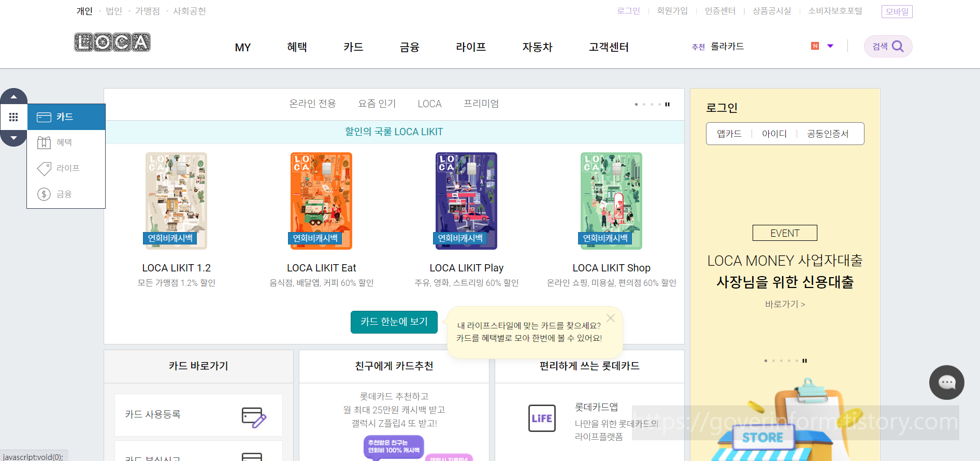Screen dimensions: 980x461
Task: Click the 친구에게 카드추천 heading
Action: point(394,366)
